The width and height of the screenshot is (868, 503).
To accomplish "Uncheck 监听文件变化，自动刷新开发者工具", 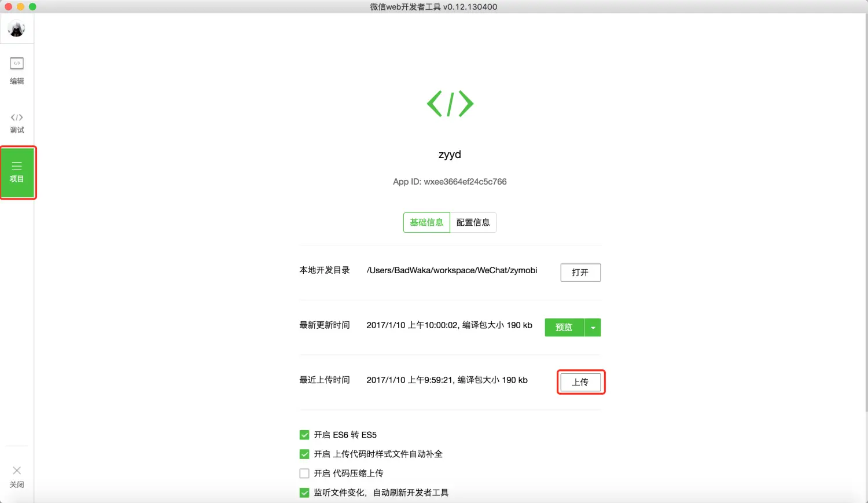I will [304, 493].
